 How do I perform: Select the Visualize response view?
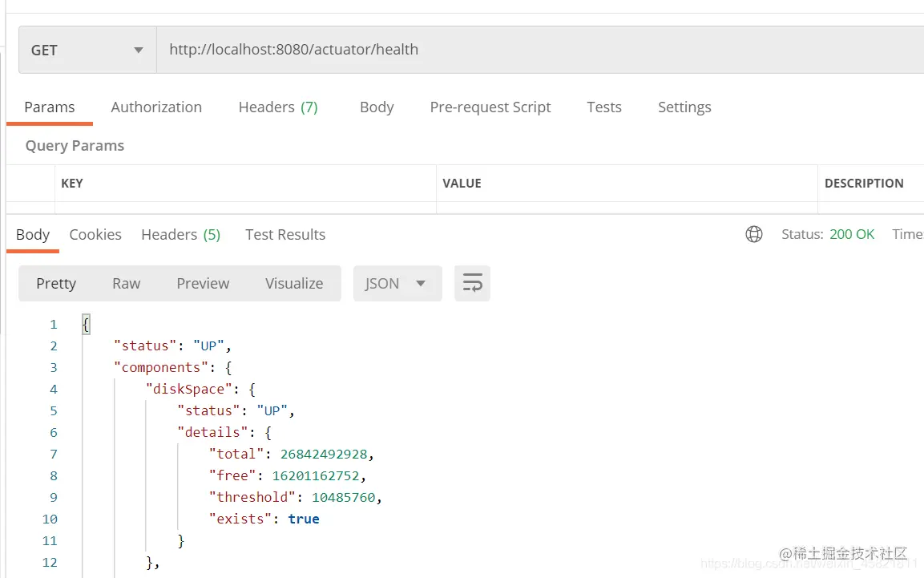pyautogui.click(x=294, y=284)
